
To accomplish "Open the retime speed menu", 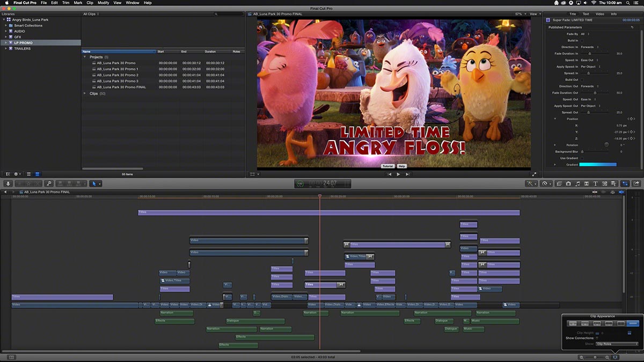I will (546, 183).
